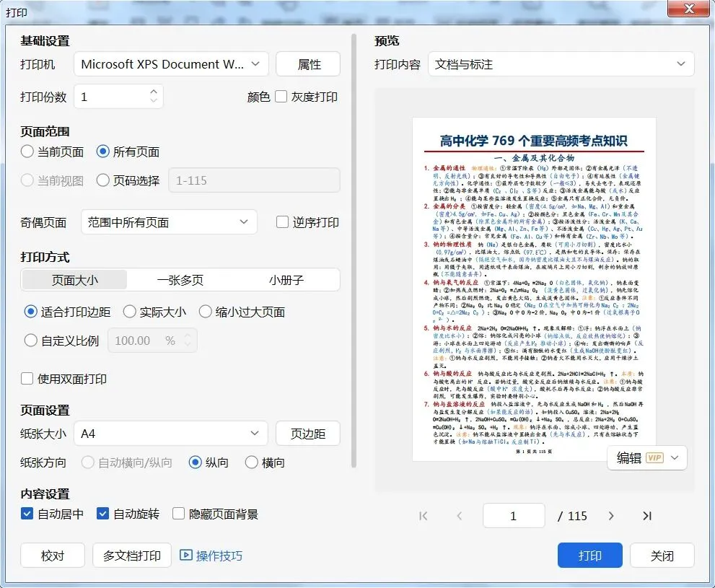Select 自定义比例 radio option
Viewport: 715px width, 588px height.
30,340
